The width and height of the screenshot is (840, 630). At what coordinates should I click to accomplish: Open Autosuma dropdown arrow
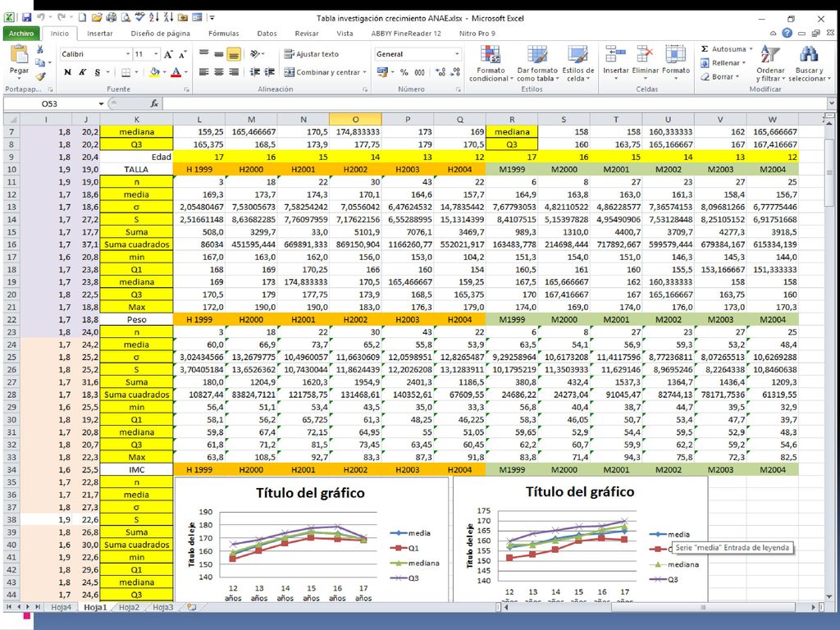click(x=751, y=48)
